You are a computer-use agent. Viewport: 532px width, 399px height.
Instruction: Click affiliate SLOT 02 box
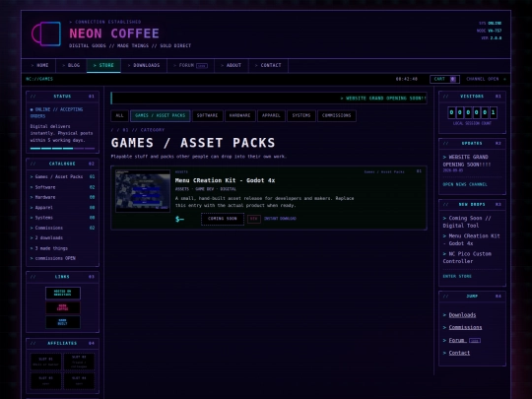click(79, 362)
